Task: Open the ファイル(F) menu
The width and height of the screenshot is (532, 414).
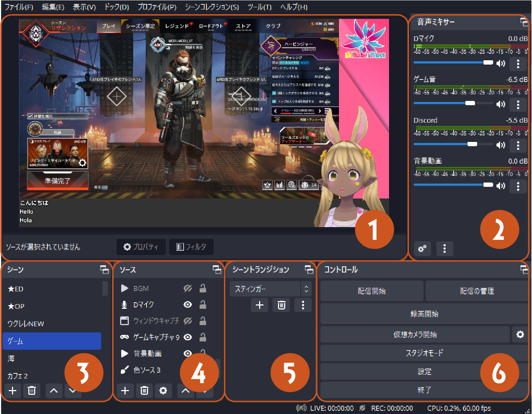Action: [x=19, y=7]
